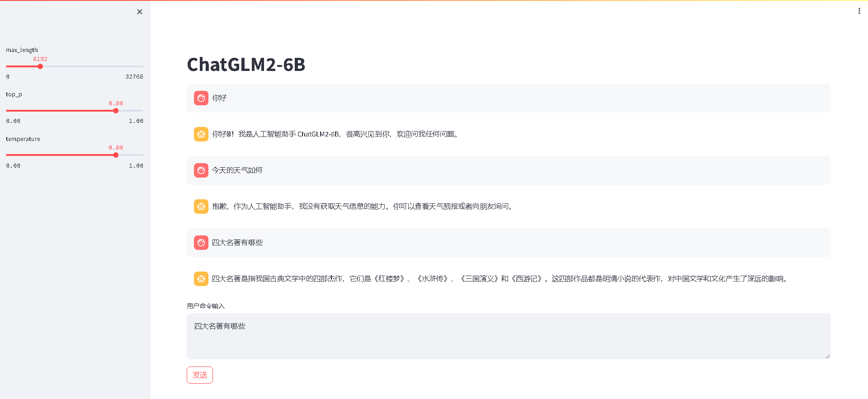Image resolution: width=868 pixels, height=399 pixels.
Task: Click the top_p slider handle
Action: click(116, 111)
